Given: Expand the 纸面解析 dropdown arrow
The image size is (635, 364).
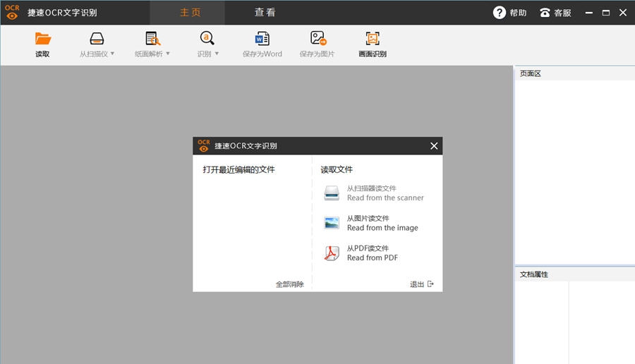Looking at the screenshot, I should [168, 54].
